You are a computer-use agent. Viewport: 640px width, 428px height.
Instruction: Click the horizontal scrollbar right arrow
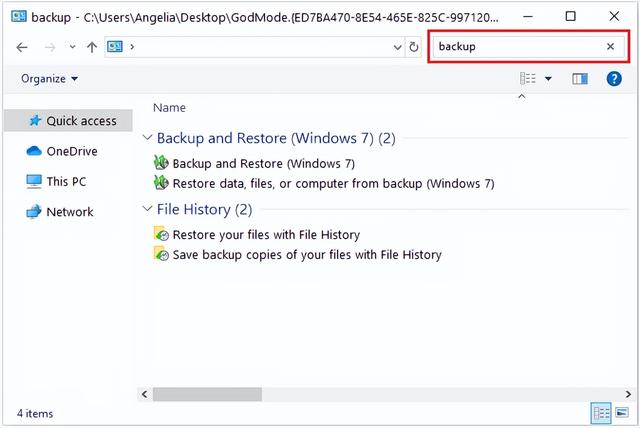628,394
